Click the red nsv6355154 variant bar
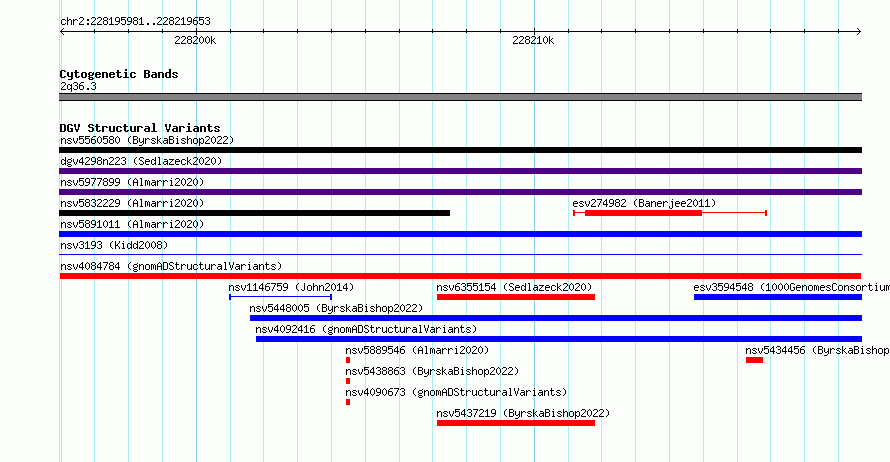890x462 pixels. pyautogui.click(x=516, y=297)
